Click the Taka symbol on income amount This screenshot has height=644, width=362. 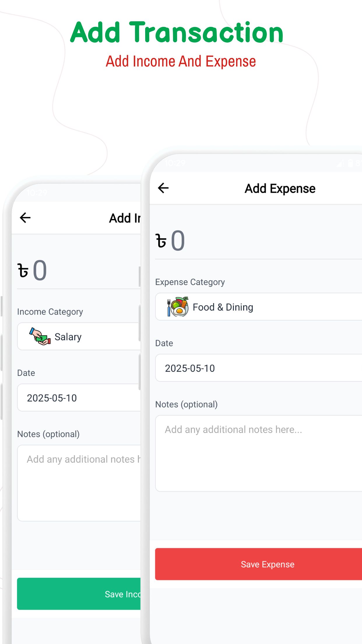click(23, 271)
